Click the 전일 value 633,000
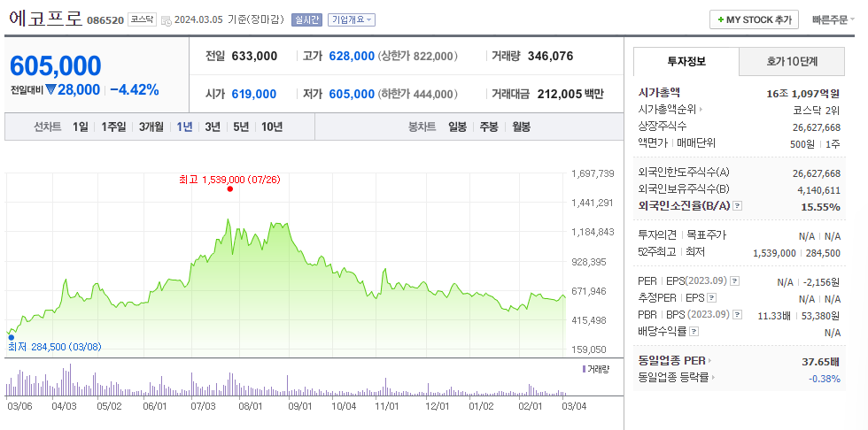This screenshot has height=430, width=868. coord(254,56)
